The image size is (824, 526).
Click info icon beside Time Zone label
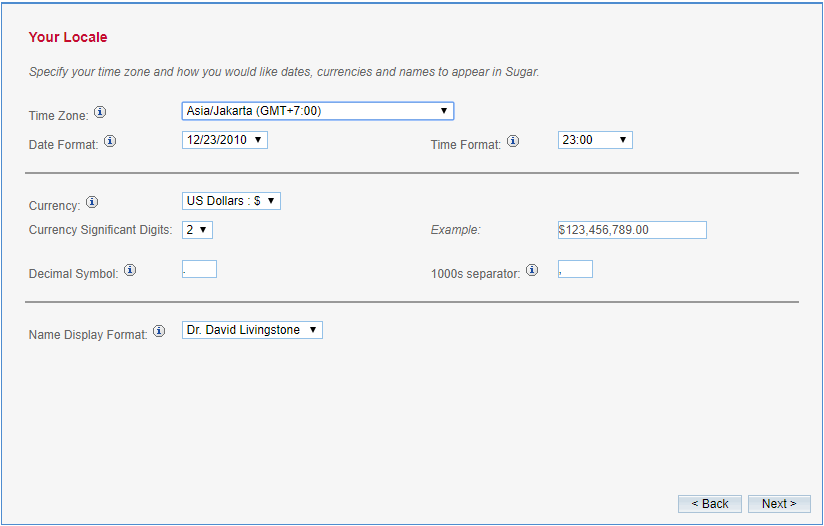[100, 112]
